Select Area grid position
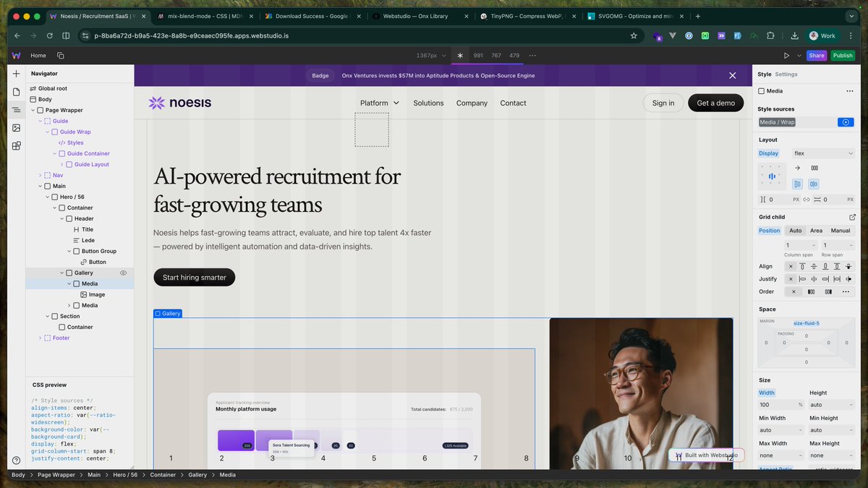This screenshot has width=868, height=488. point(816,231)
